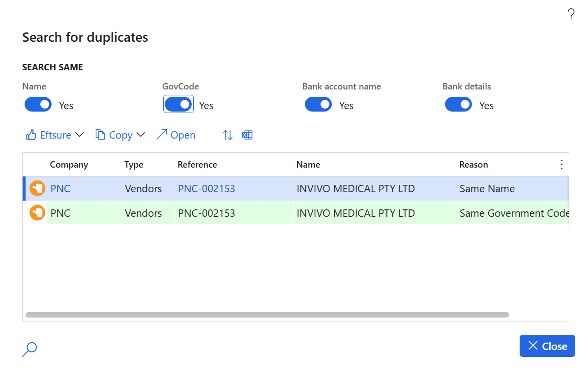Image resolution: width=588 pixels, height=378 pixels.
Task: Click the magnifier search icon at bottom left
Action: coord(29,349)
